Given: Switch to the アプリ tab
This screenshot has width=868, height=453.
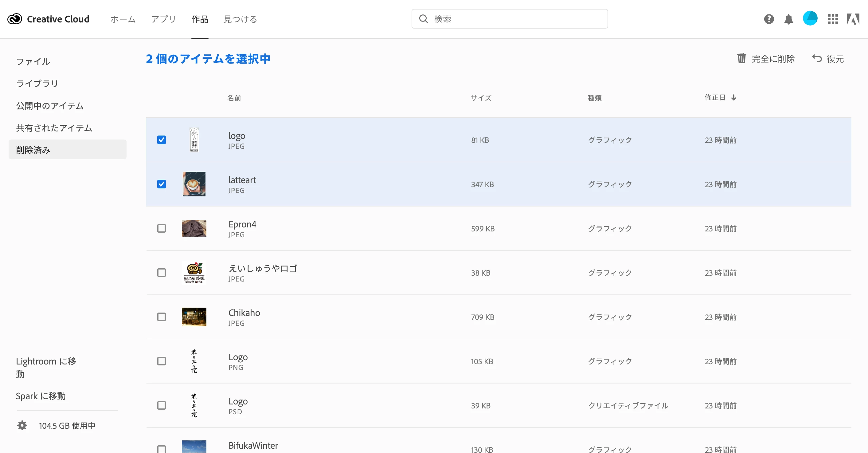Looking at the screenshot, I should tap(163, 19).
